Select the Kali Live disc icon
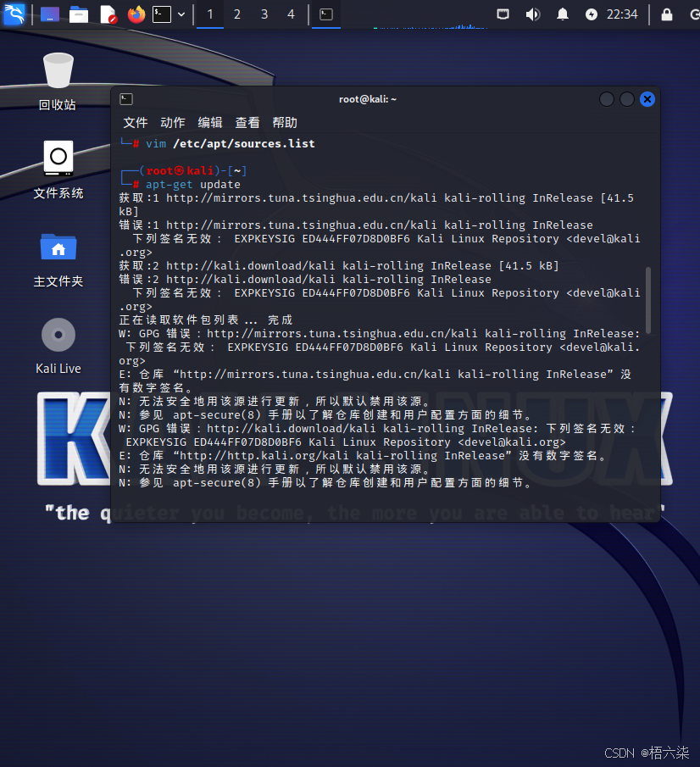 tap(58, 346)
